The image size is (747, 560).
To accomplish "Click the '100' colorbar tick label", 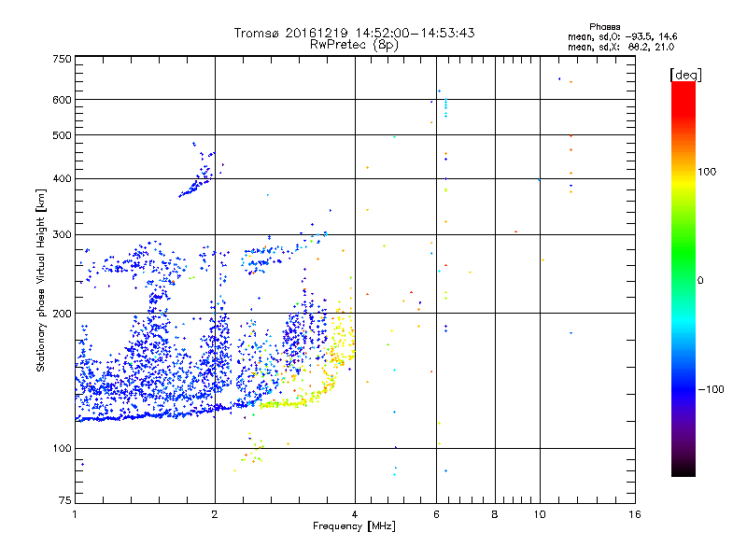I will [707, 172].
